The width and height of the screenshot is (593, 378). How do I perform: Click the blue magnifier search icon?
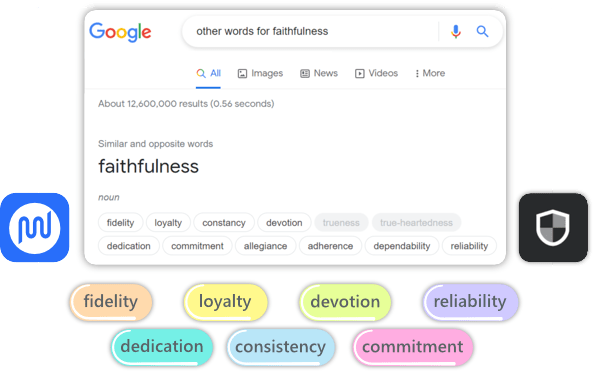(482, 31)
